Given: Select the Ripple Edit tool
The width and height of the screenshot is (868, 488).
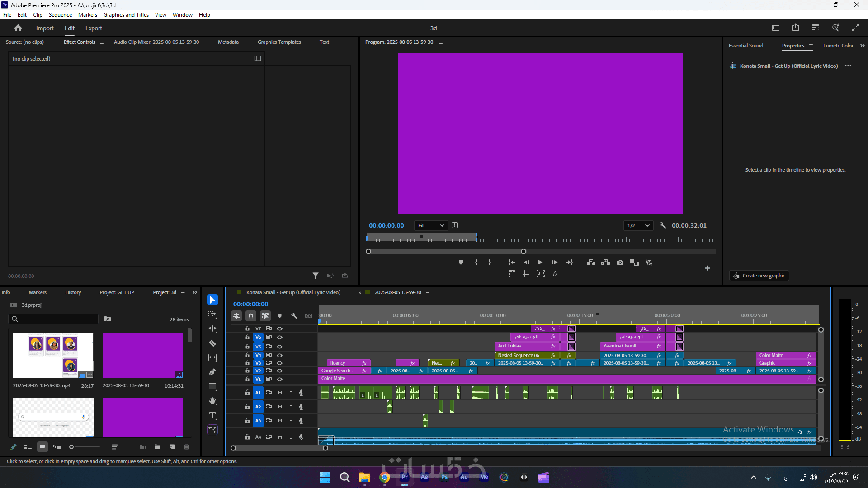Looking at the screenshot, I should tap(212, 329).
